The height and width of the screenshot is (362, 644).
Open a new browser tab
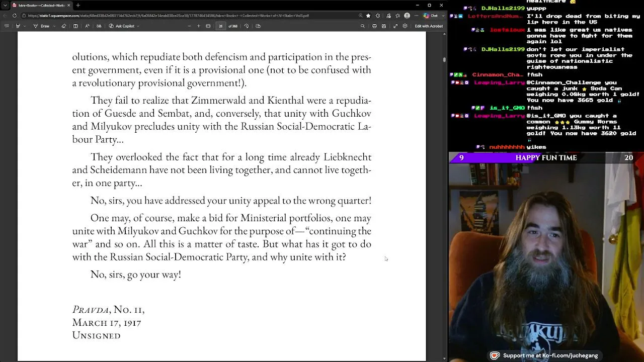(x=78, y=5)
